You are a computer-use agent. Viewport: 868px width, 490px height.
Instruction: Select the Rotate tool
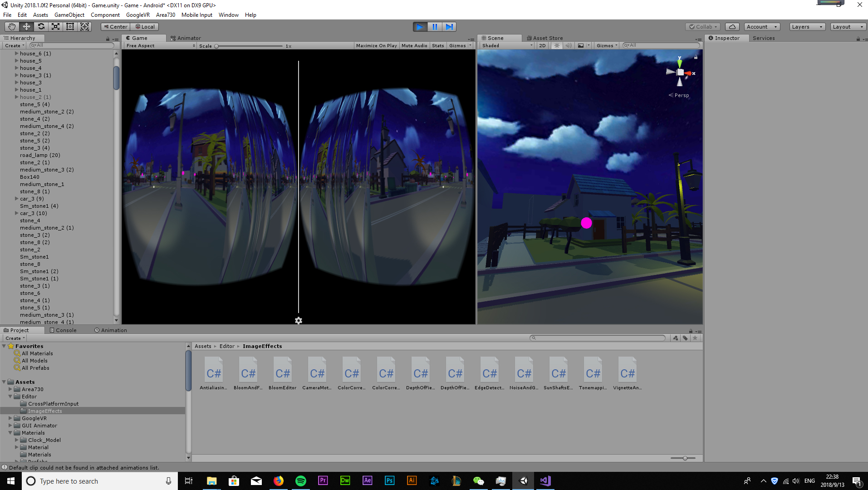(x=41, y=27)
